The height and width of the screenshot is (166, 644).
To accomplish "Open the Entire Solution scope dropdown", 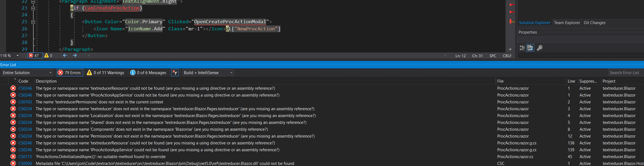I will click(x=27, y=73).
